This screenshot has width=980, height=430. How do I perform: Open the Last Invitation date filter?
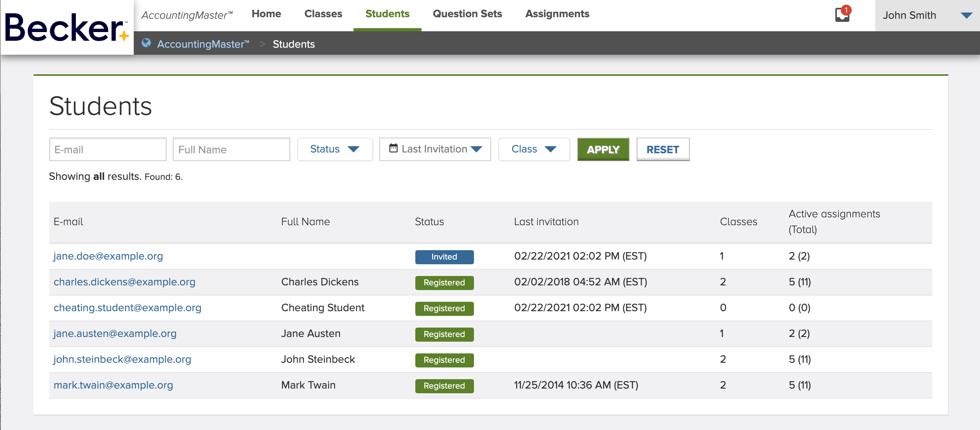(435, 149)
